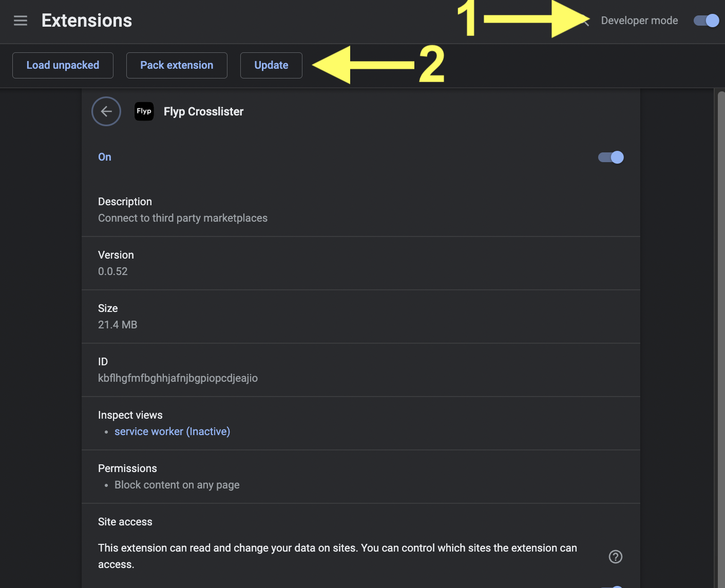Click the extension ID string
Viewport: 725px width, 588px height.
[x=178, y=378]
